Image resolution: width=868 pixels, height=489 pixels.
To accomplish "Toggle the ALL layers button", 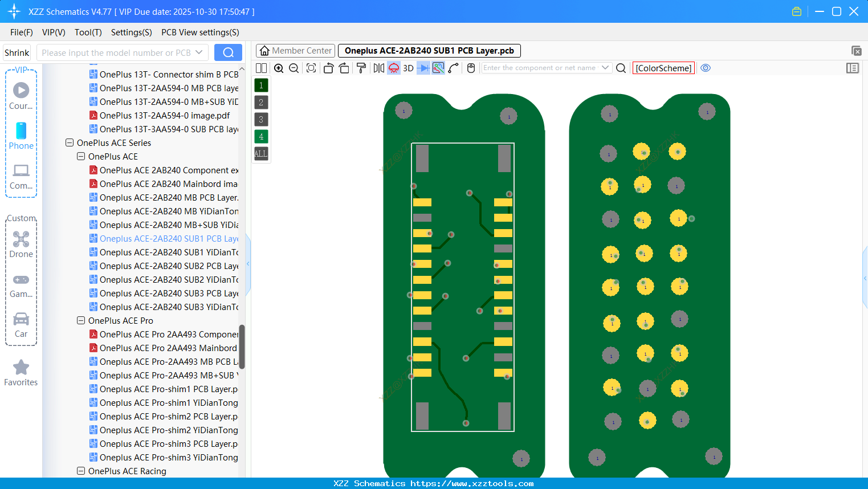I will pos(260,153).
